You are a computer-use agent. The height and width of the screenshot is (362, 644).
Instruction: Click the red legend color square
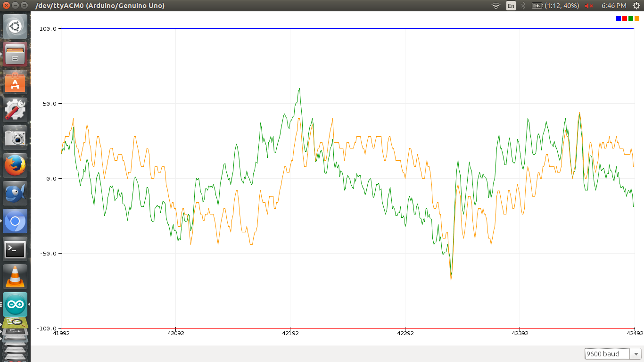(625, 18)
